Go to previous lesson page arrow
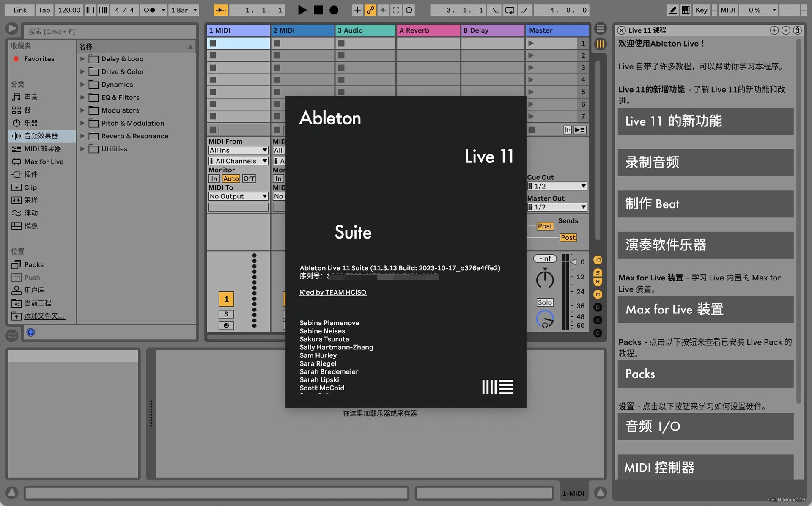The height and width of the screenshot is (506, 812). point(774,30)
